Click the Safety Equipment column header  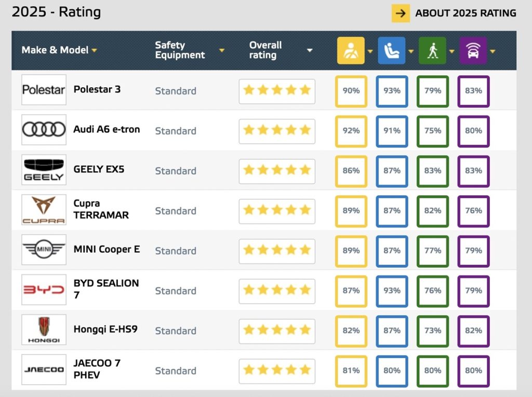click(180, 50)
